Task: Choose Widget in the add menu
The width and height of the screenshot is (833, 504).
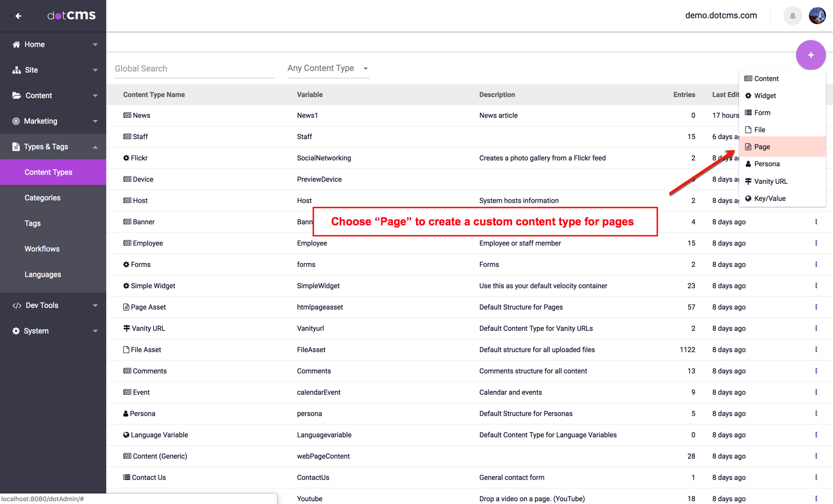Action: pyautogui.click(x=765, y=96)
